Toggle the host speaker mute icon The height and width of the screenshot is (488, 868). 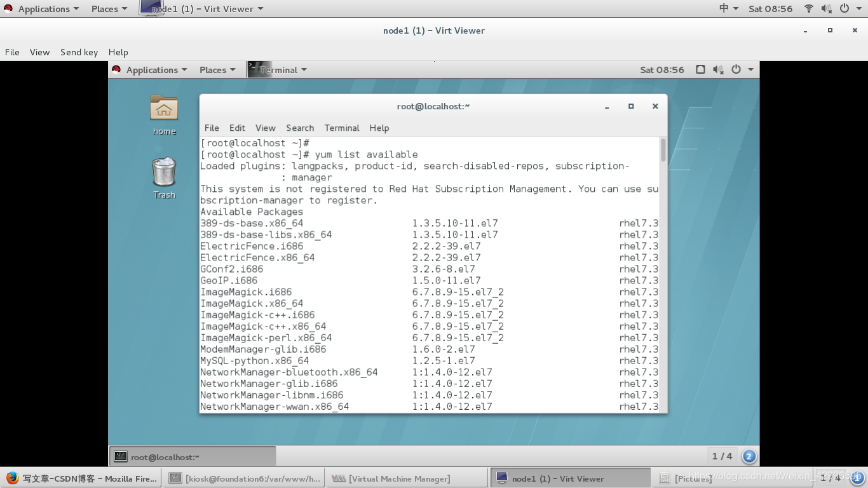(x=825, y=8)
